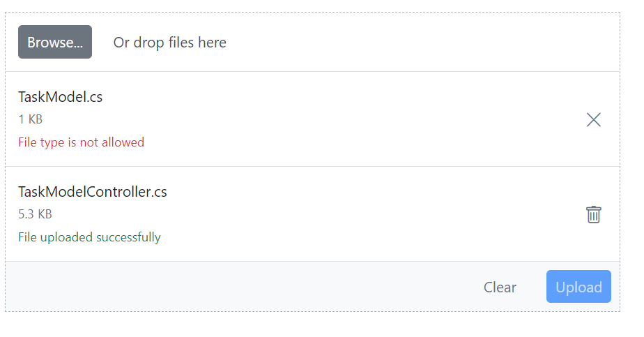Click the 1 KB file size label
644x337 pixels.
pos(31,119)
